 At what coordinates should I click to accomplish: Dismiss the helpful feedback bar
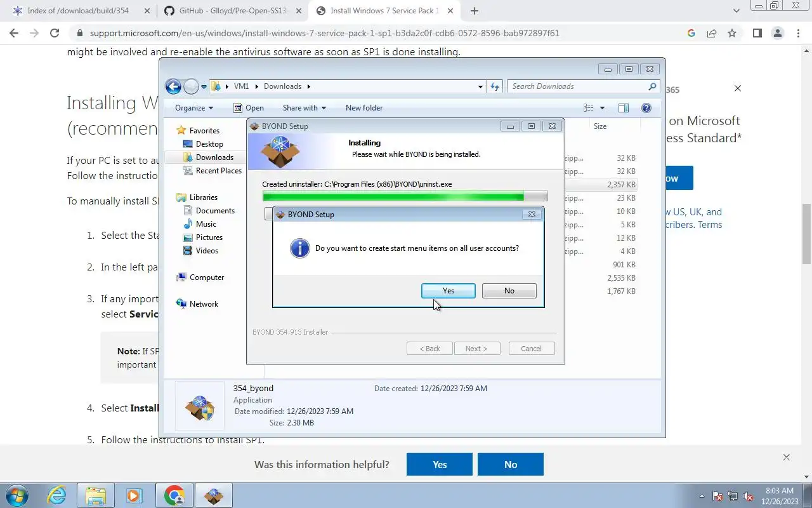(786, 457)
